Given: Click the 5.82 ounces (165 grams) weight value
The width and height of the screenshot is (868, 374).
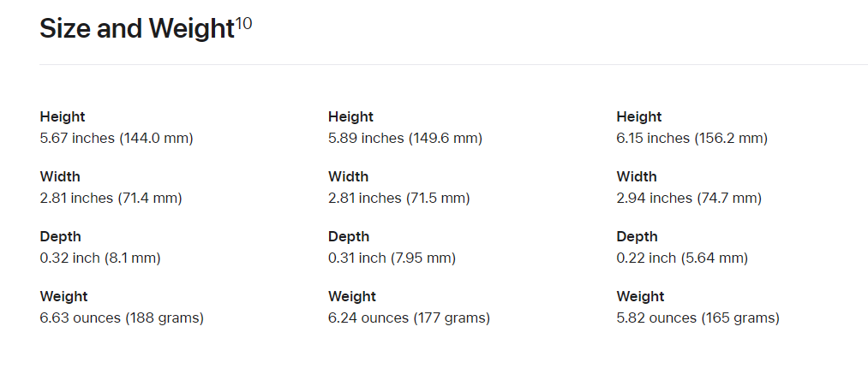Looking at the screenshot, I should [x=697, y=318].
